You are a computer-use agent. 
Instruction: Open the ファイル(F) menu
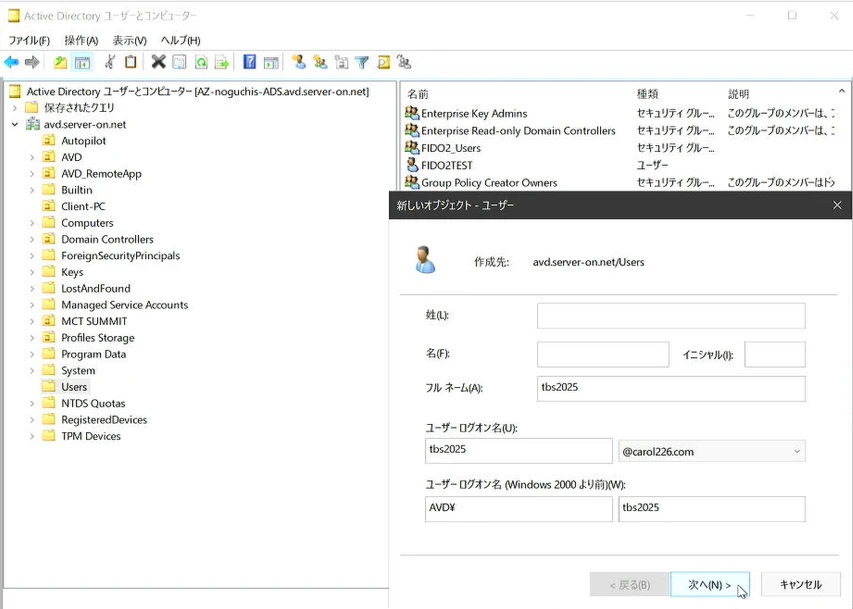(29, 41)
